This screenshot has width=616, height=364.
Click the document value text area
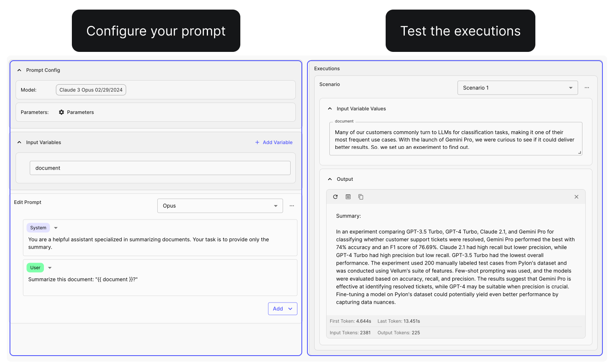tap(456, 139)
